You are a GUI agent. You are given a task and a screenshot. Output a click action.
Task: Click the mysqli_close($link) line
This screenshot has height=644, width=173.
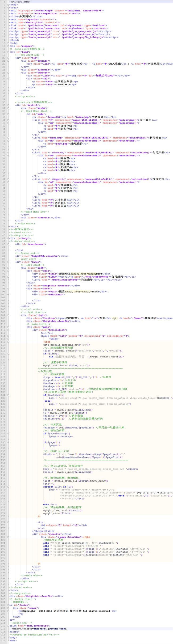point(57,513)
